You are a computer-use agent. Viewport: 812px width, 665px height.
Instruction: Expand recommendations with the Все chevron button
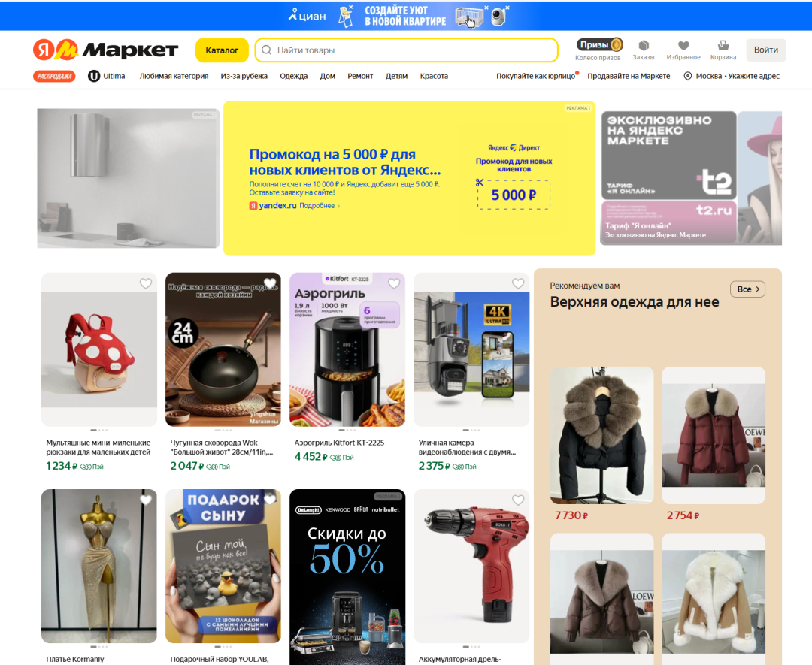click(x=747, y=289)
